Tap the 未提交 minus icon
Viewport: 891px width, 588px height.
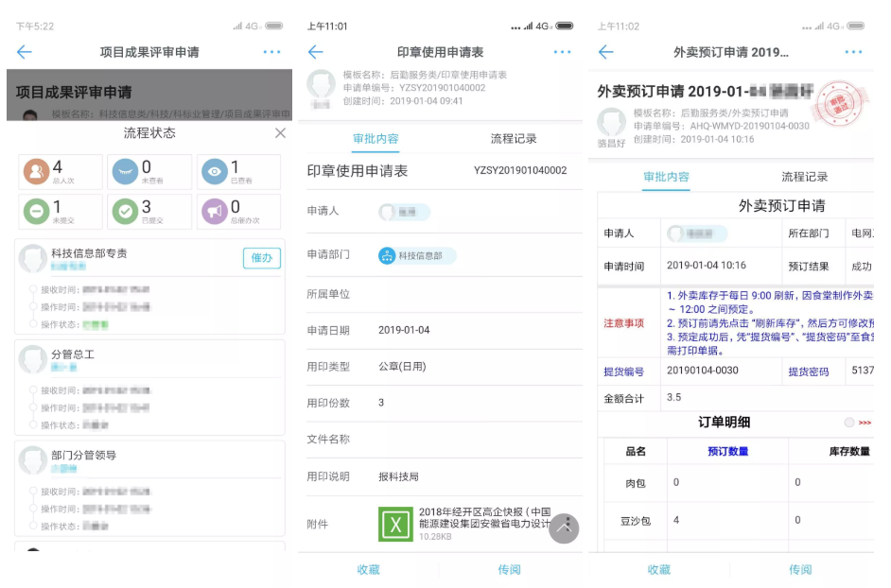(36, 212)
